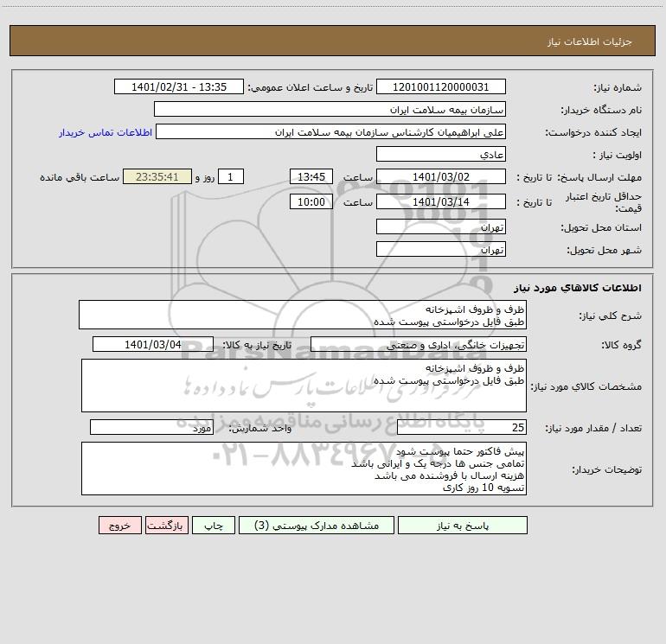Click the priority field عادی
This screenshot has height=644, width=666.
[441, 155]
